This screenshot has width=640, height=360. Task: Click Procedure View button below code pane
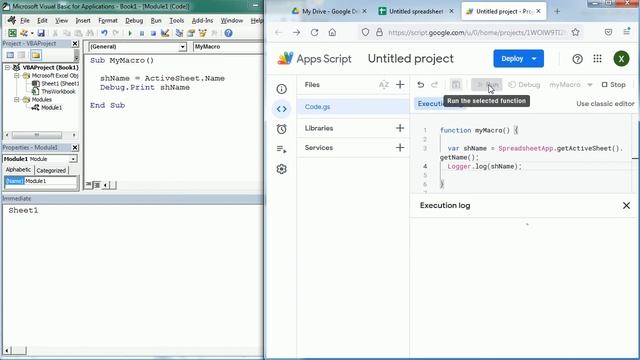point(89,185)
